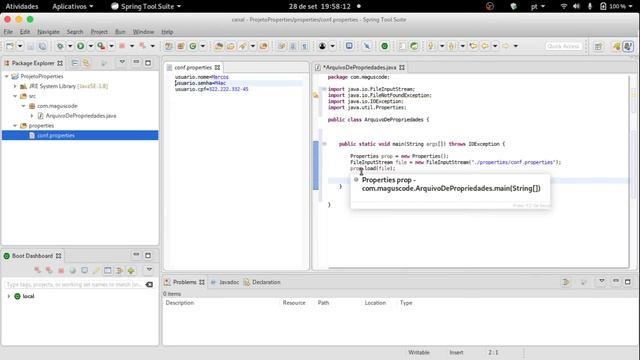This screenshot has height=360, width=640.
Task: Click Link with Editor icon in Package Explorer
Action: [86, 63]
